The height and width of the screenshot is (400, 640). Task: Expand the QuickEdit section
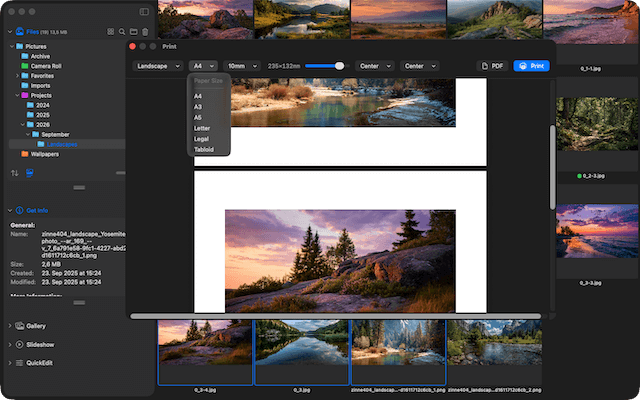39,362
